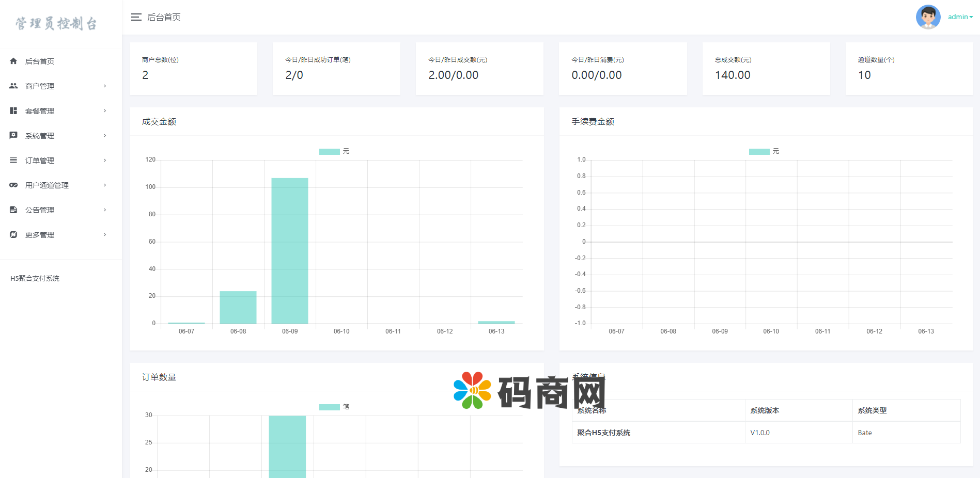This screenshot has height=478, width=980.
Task: Click the 更多管理 sidebar icon
Action: coord(13,234)
